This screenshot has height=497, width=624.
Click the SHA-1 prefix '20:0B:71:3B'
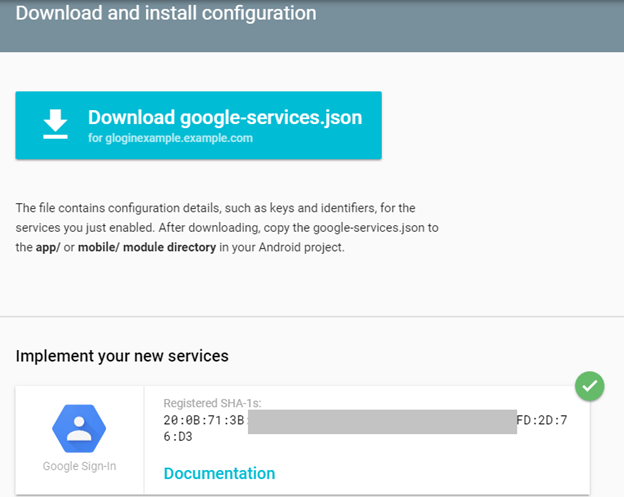coord(204,420)
